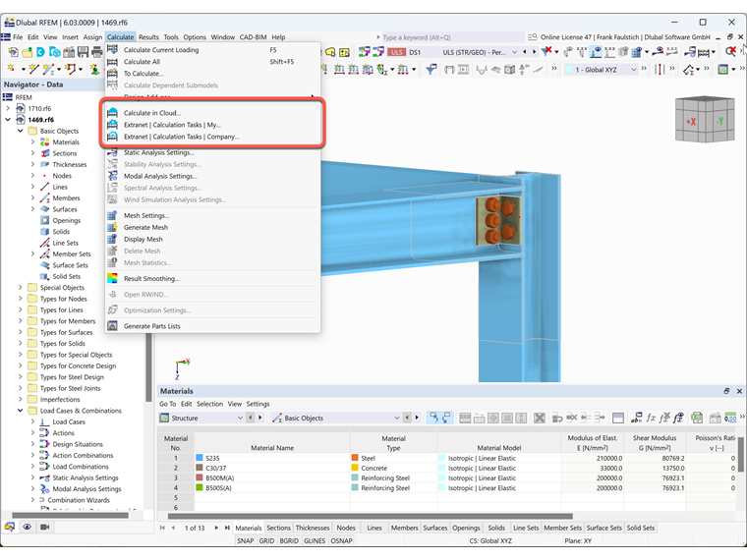The image size is (747, 560).
Task: Toggle the eye Display navigator tab
Action: coord(28,527)
